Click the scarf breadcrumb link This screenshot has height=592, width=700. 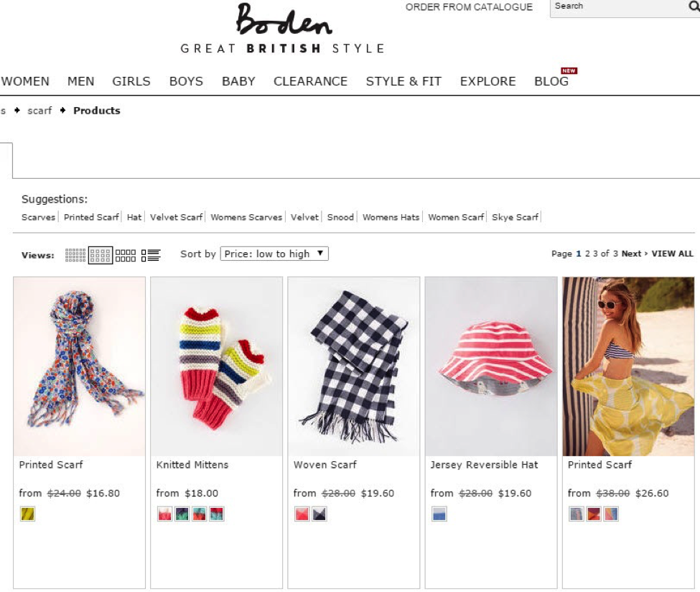point(39,111)
